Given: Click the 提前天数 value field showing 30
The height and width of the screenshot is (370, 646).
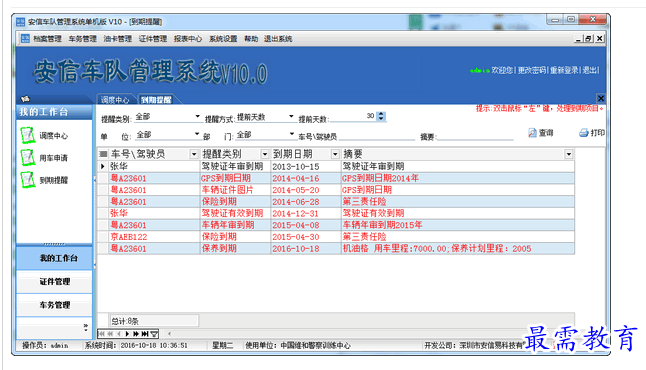Looking at the screenshot, I should tap(353, 116).
